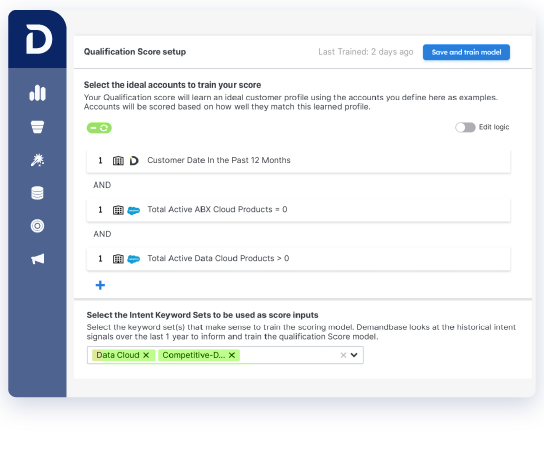Click group number 1 in Data Cloud Products row
Screen dimensions: 544x451
click(x=100, y=258)
